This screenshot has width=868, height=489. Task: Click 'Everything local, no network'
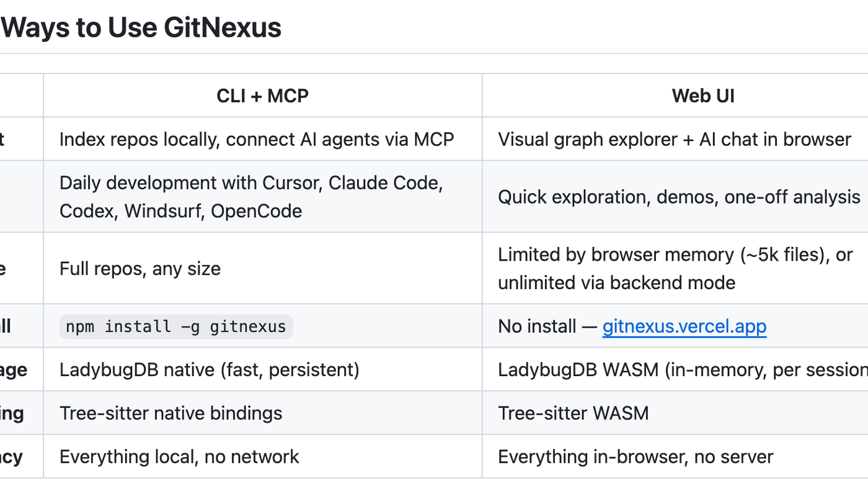pyautogui.click(x=179, y=457)
